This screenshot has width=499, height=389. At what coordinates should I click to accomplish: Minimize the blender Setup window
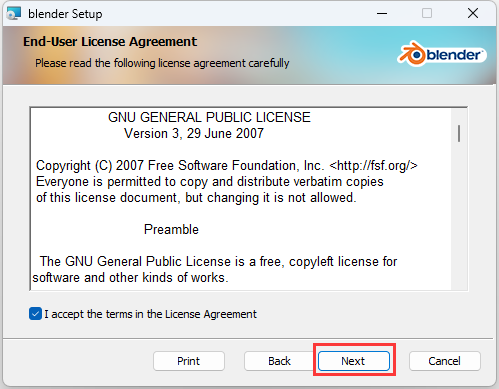coord(382,13)
